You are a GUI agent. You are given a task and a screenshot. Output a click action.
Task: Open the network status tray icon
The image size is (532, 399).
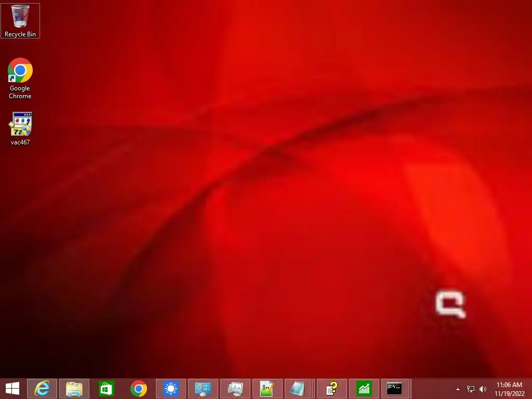pos(471,389)
